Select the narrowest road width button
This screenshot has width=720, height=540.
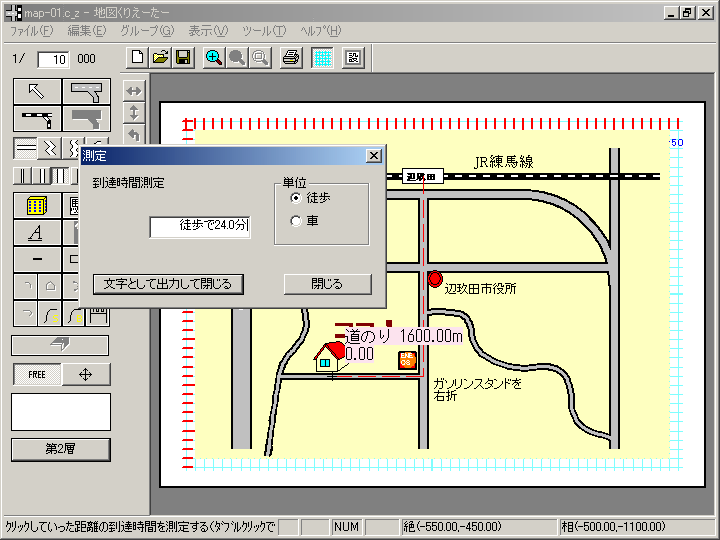[23, 176]
